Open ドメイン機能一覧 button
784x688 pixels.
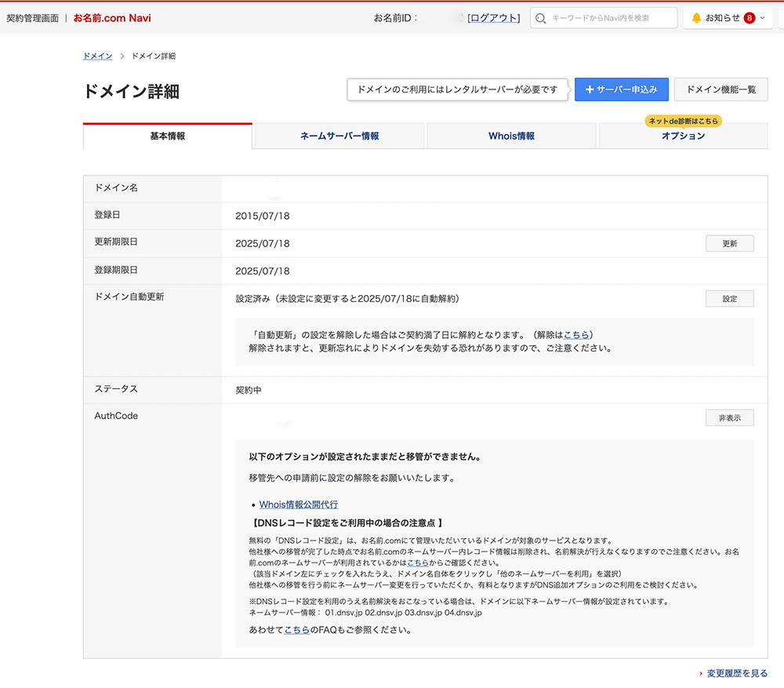click(721, 89)
